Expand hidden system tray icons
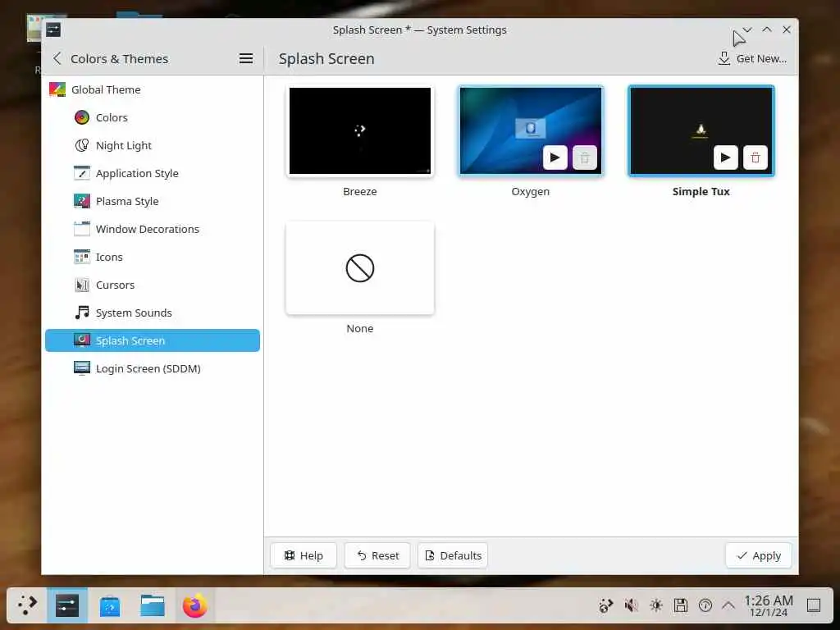Screen dimensions: 840x630 [728, 605]
